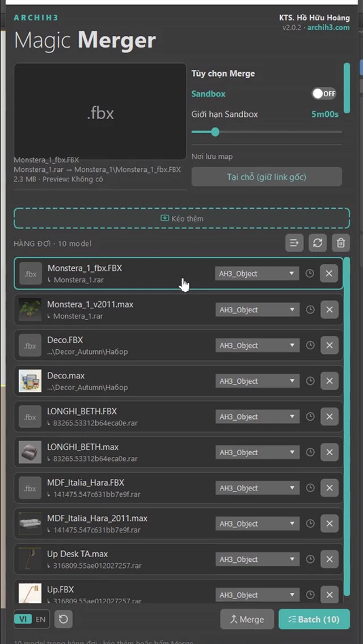Select 'Monstera_1_fbx.FBX' file name in queue
363x644 pixels.
tap(85, 268)
